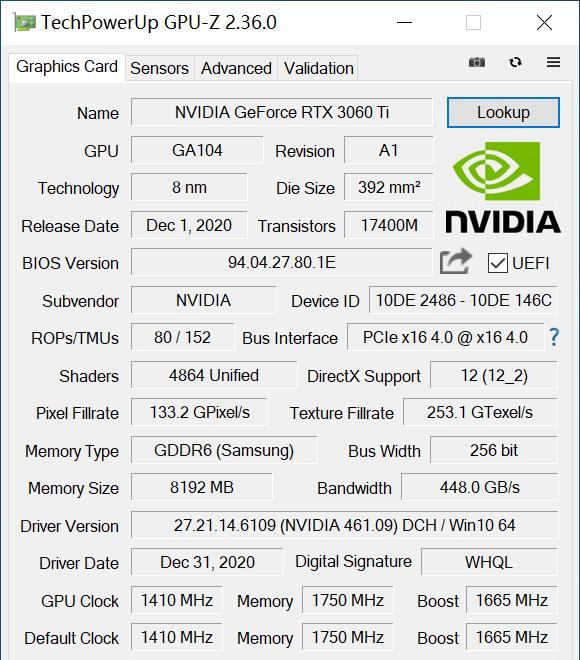The height and width of the screenshot is (660, 580).
Task: Open the Advanced tab
Action: click(x=236, y=68)
